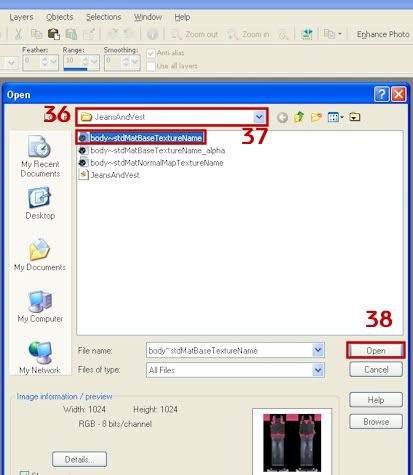The width and height of the screenshot is (413, 475).
Task: Open My Computer in places bar
Action: click(40, 307)
